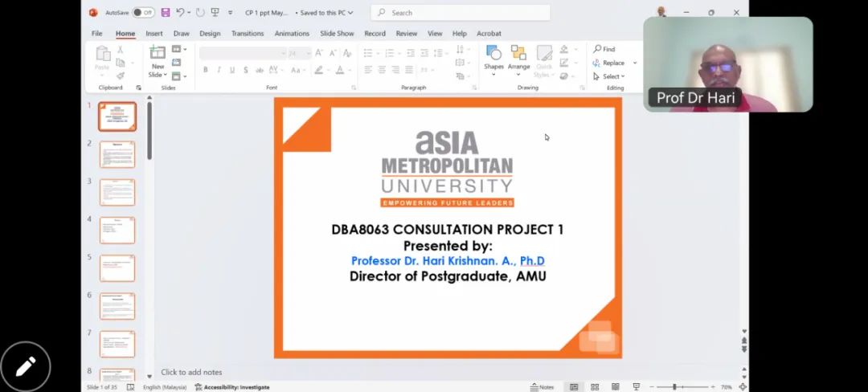Toggle the AutoSave switch

(x=143, y=13)
